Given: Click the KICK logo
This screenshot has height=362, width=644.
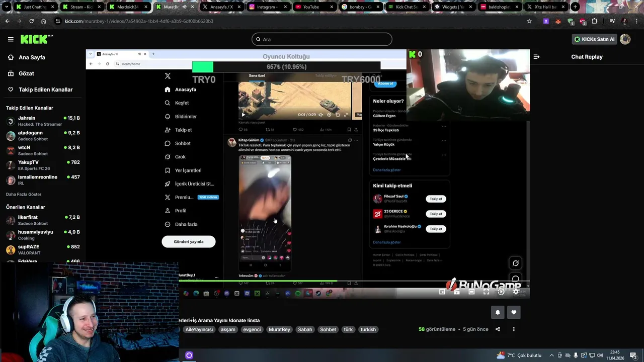Looking at the screenshot, I should pyautogui.click(x=37, y=39).
